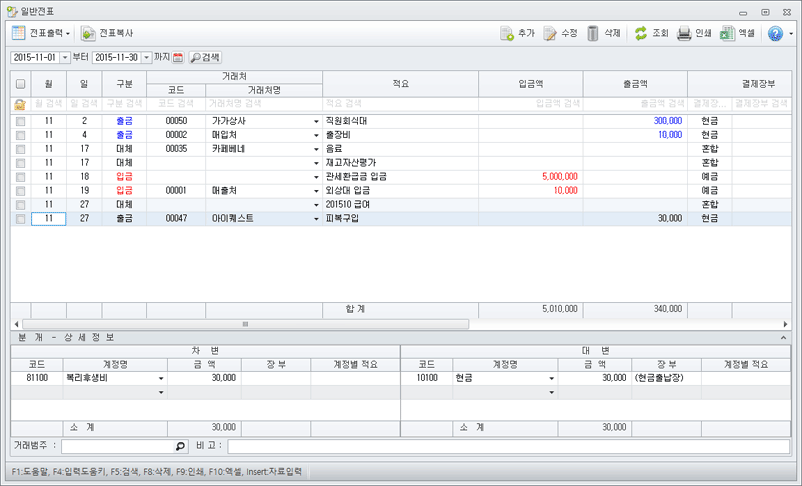Image resolution: width=802 pixels, height=486 pixels.
Task: Open calendar icon next to 까지
Action: click(178, 58)
